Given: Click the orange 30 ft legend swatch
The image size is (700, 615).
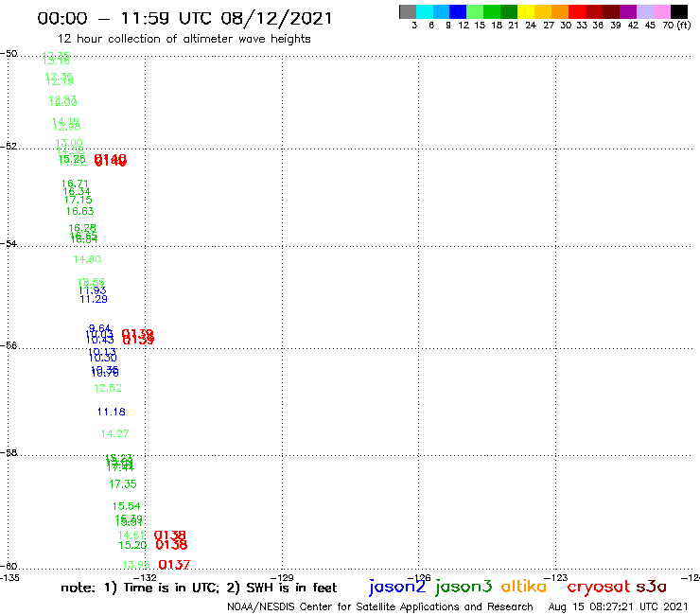Looking at the screenshot, I should click(x=560, y=11).
